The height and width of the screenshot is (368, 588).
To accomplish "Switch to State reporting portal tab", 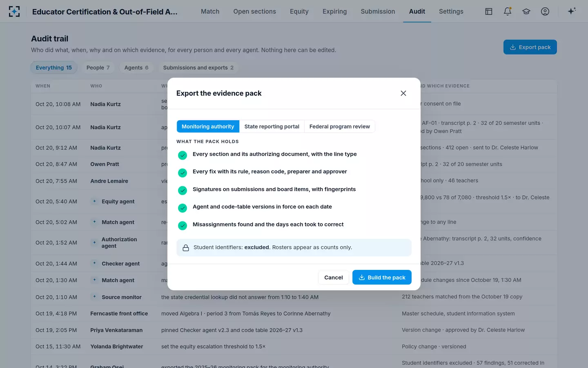I will click(272, 126).
